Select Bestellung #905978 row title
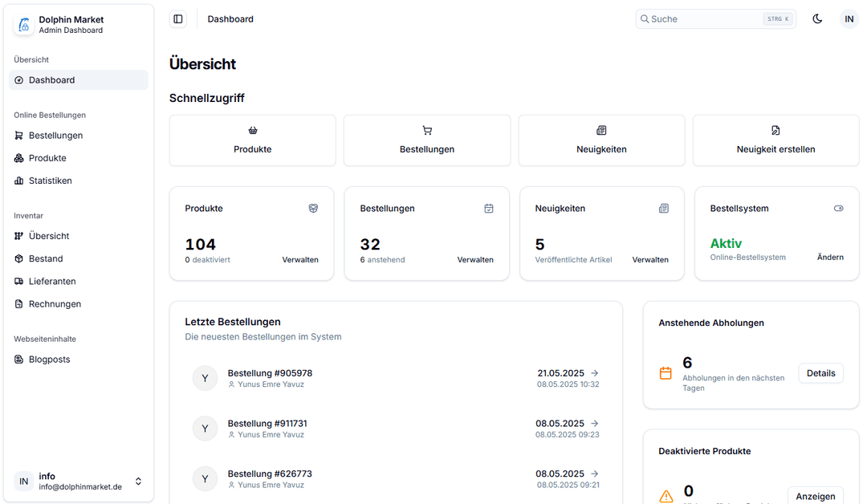Image resolution: width=867 pixels, height=504 pixels. coord(270,373)
